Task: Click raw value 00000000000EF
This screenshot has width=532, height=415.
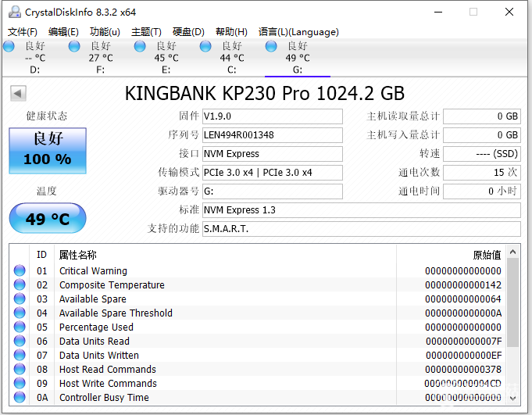Action: point(464,356)
